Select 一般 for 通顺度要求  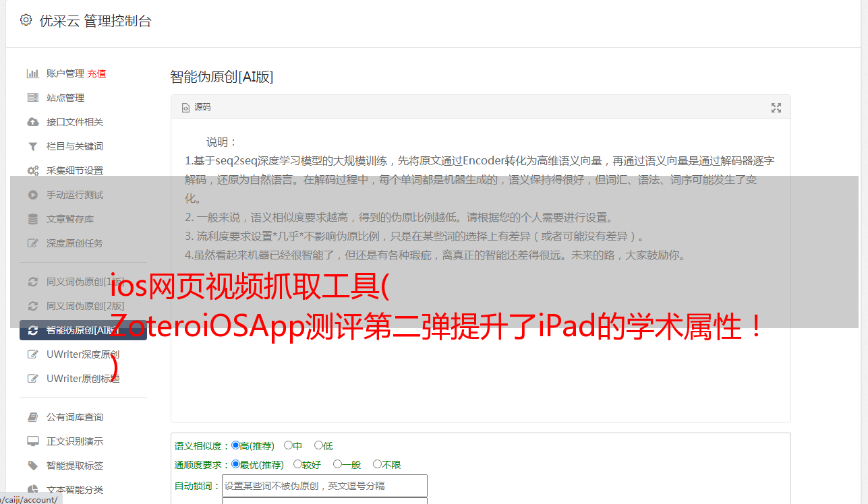[337, 464]
